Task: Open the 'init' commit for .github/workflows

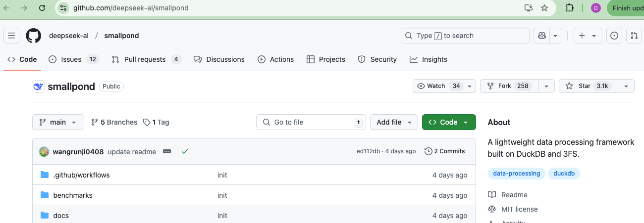Action: tap(222, 175)
